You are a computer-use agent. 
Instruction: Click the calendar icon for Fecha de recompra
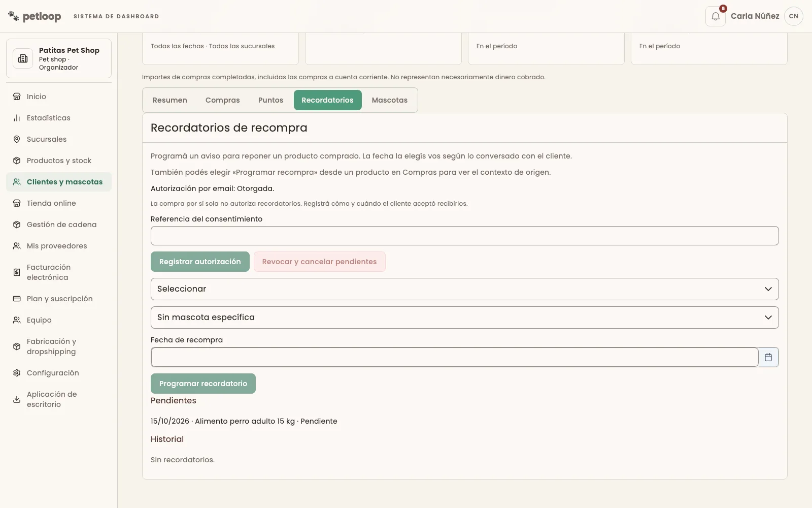pyautogui.click(x=768, y=357)
